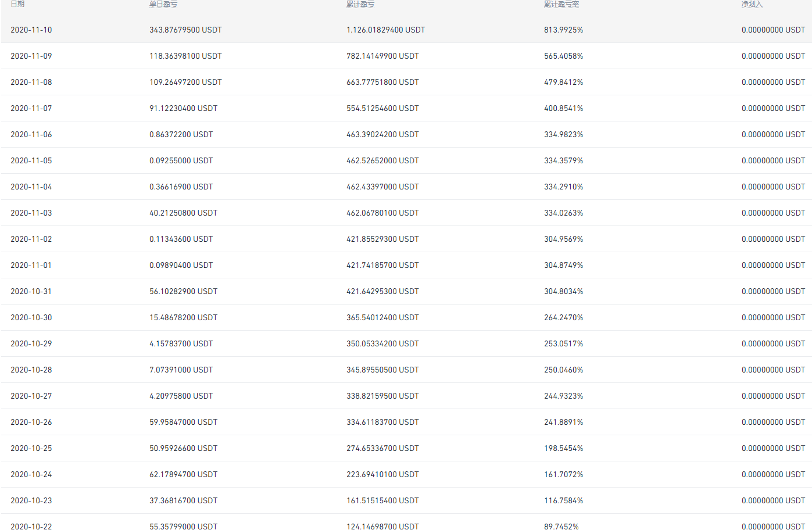Select the 244.9323% rate cell

coord(564,396)
